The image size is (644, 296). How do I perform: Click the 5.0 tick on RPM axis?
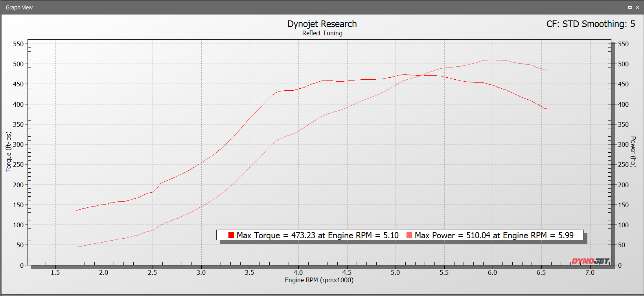[x=395, y=272]
